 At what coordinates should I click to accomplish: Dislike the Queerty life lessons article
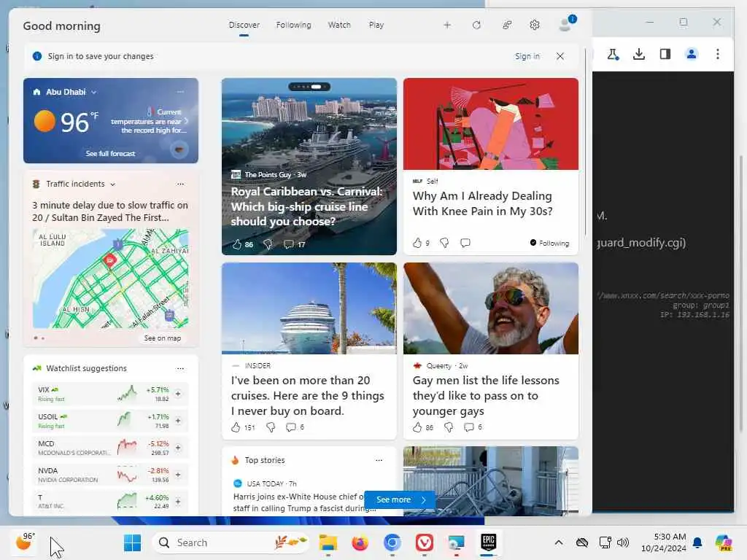pyautogui.click(x=449, y=427)
